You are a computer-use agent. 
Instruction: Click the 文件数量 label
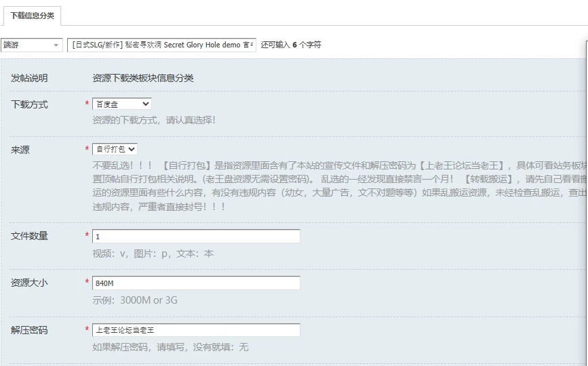coord(29,236)
